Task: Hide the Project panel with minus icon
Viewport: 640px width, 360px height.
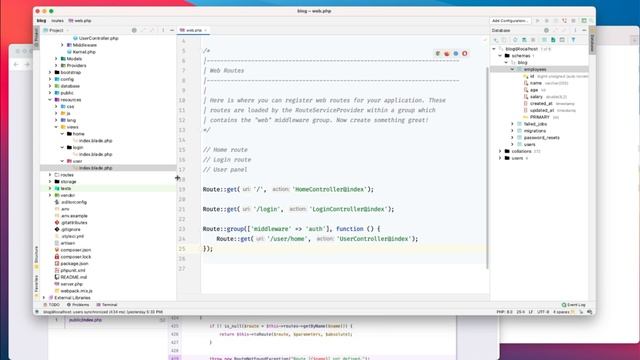Action: pos(172,30)
